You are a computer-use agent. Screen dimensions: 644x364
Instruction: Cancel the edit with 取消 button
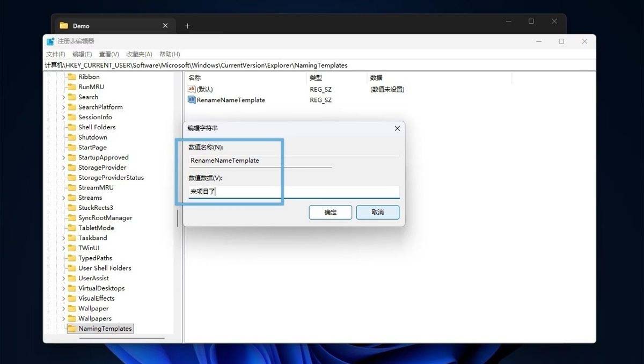click(378, 212)
